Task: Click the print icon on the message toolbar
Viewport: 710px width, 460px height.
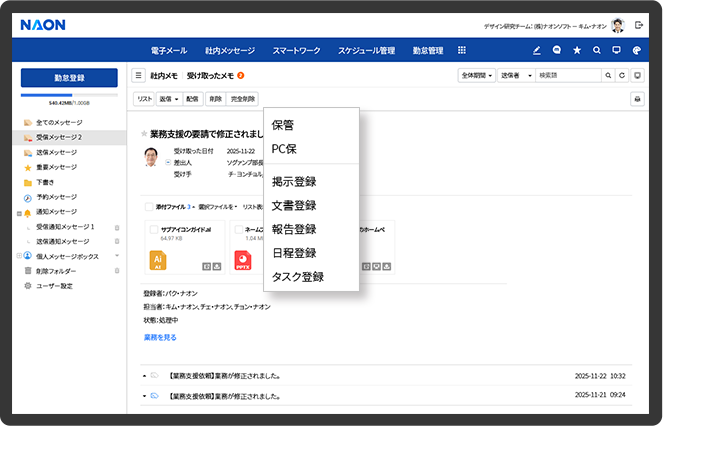Action: pyautogui.click(x=637, y=99)
